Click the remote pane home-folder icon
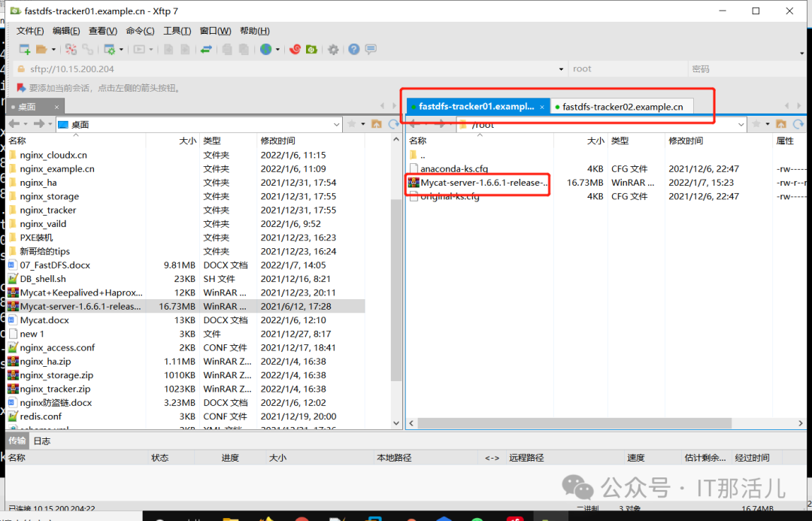Viewport: 812px width, 521px height. click(781, 124)
